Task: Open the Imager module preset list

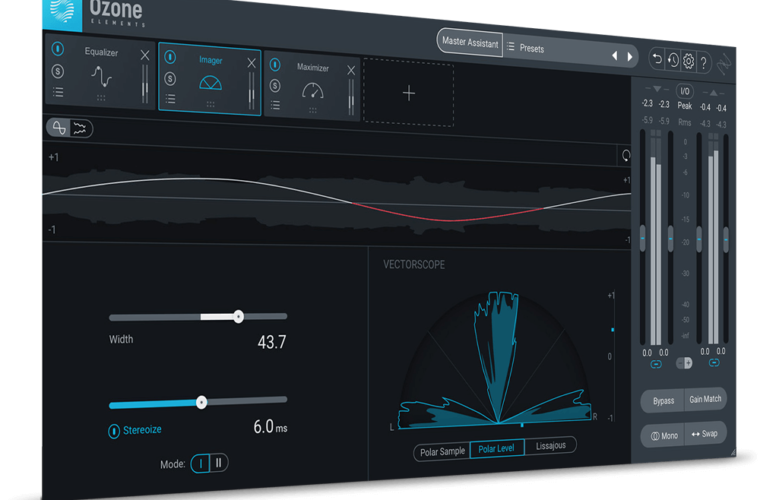Action: tap(170, 99)
